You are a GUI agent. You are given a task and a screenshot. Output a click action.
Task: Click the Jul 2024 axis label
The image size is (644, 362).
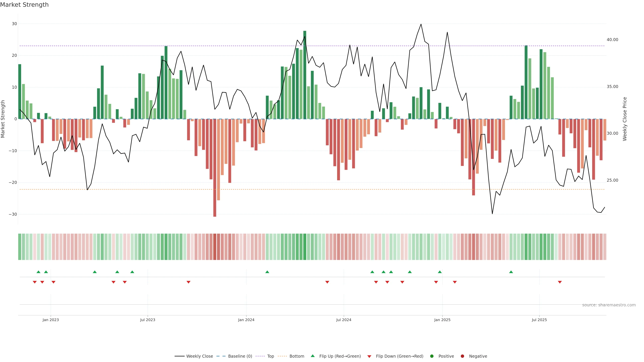(x=343, y=320)
